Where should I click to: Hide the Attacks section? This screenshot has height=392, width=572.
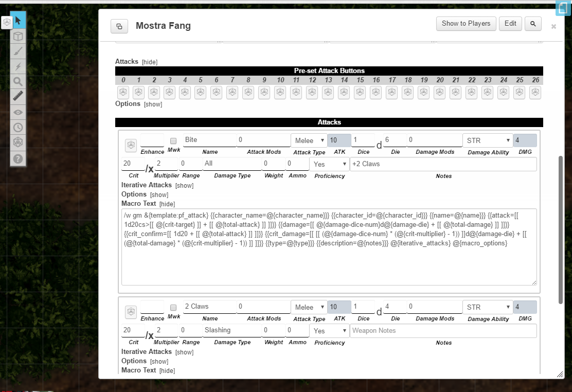[x=150, y=62]
